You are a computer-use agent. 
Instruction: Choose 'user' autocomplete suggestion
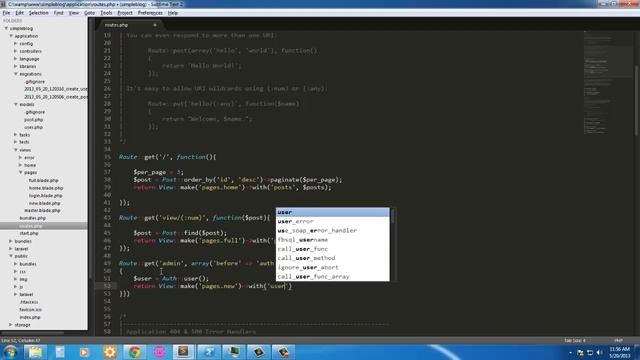click(333, 212)
